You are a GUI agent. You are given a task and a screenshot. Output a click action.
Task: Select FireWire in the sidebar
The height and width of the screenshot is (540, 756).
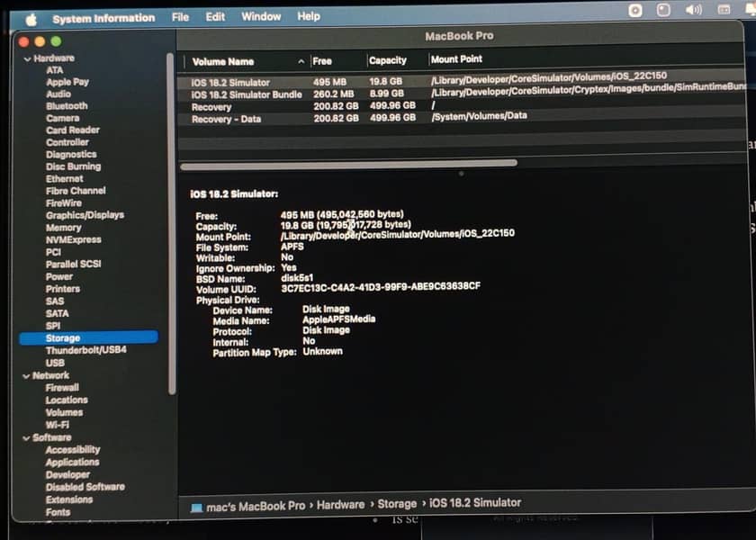click(x=64, y=203)
